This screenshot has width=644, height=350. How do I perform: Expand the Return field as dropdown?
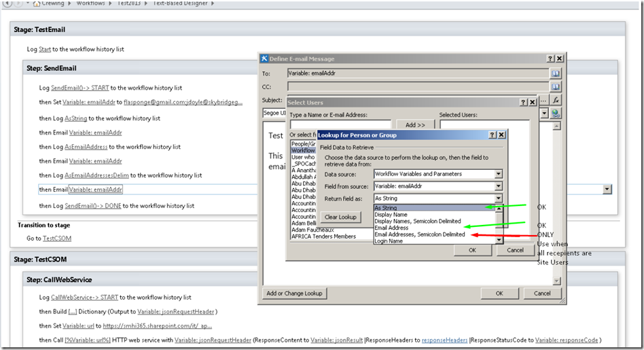(498, 198)
